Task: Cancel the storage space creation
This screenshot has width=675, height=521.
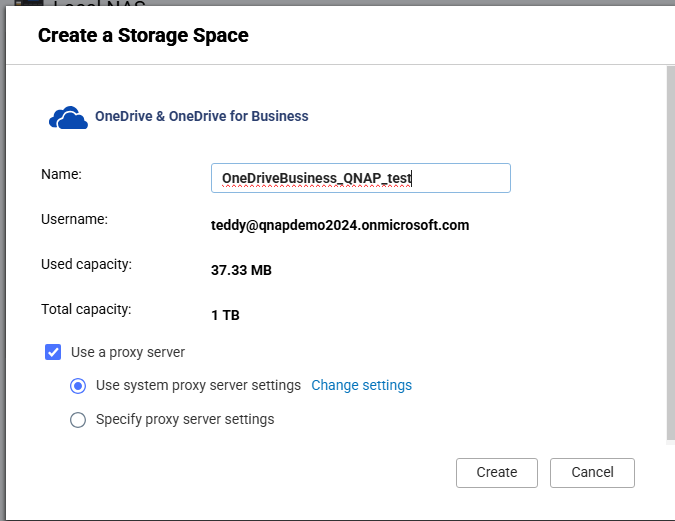Action: point(592,472)
